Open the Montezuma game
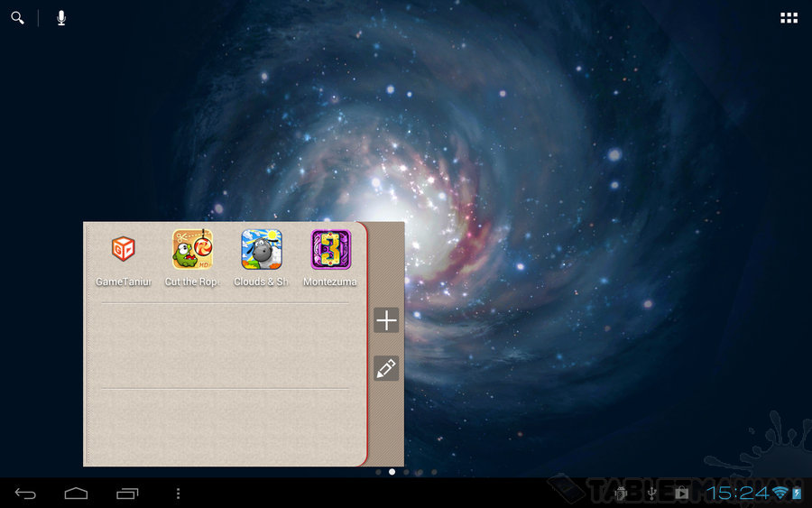The height and width of the screenshot is (508, 812). 330,250
